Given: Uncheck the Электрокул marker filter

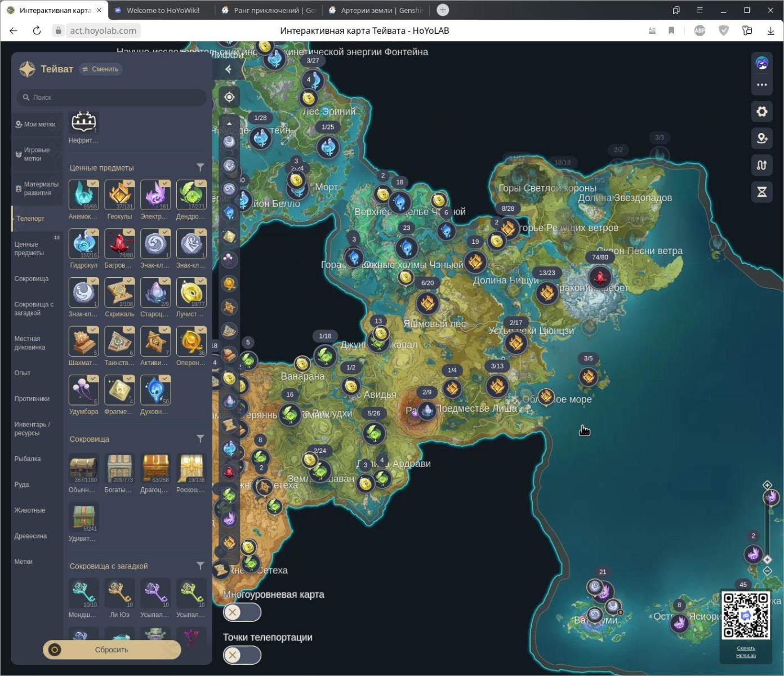Looking at the screenshot, I should (x=155, y=195).
